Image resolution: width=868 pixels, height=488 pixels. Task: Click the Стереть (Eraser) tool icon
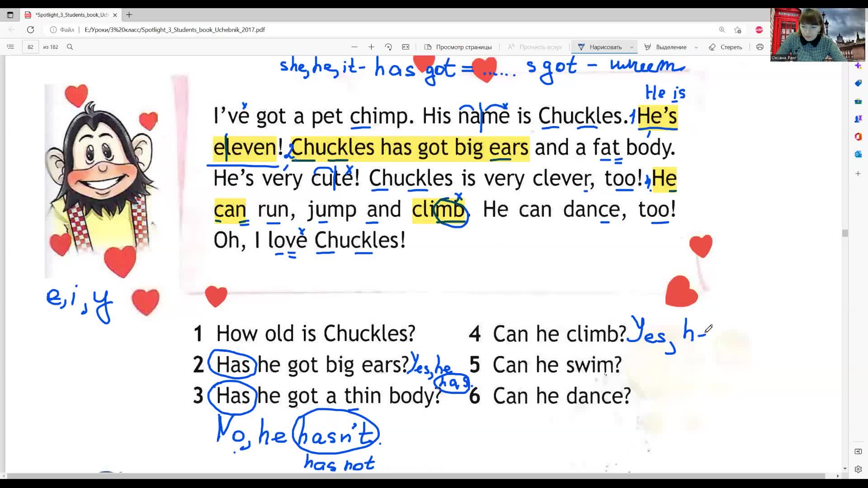point(711,47)
